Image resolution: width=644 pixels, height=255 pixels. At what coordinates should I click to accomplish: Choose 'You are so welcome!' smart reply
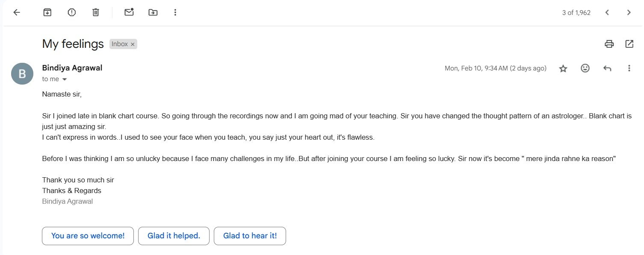tap(88, 236)
